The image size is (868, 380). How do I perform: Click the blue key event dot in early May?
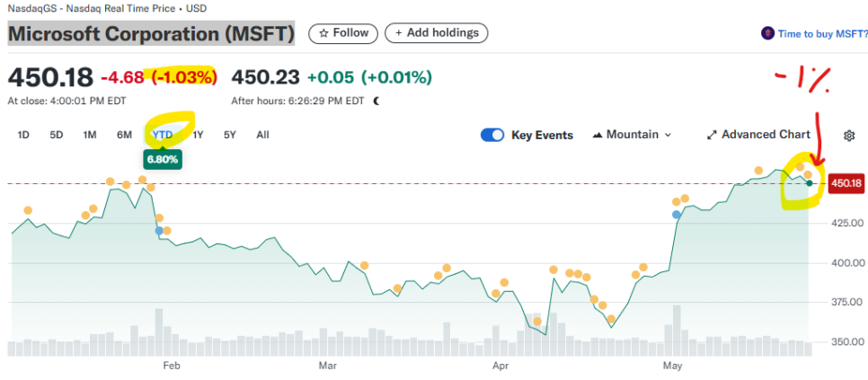(x=677, y=215)
